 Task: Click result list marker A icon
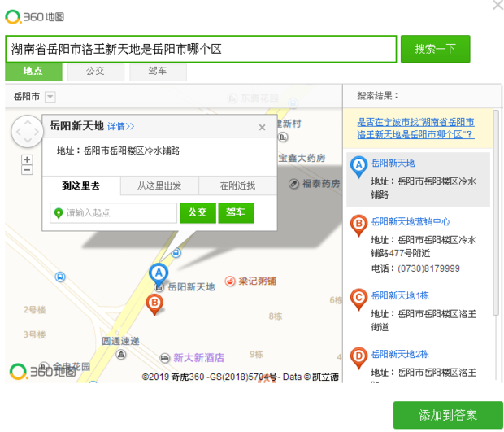[x=358, y=168]
